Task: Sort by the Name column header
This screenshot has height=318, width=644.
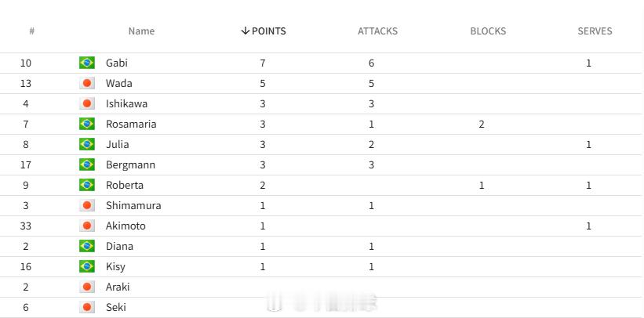Action: click(141, 31)
